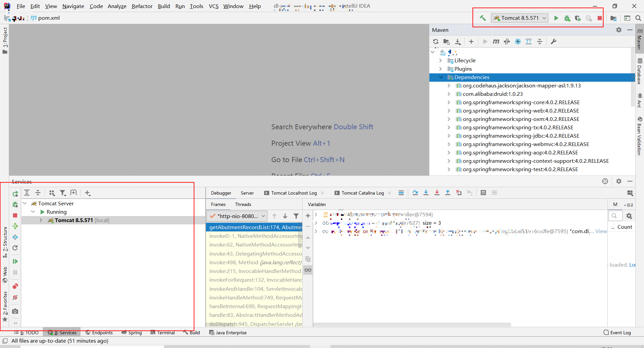Open Services panel settings gear
The width and height of the screenshot is (644, 348).
point(619,181)
